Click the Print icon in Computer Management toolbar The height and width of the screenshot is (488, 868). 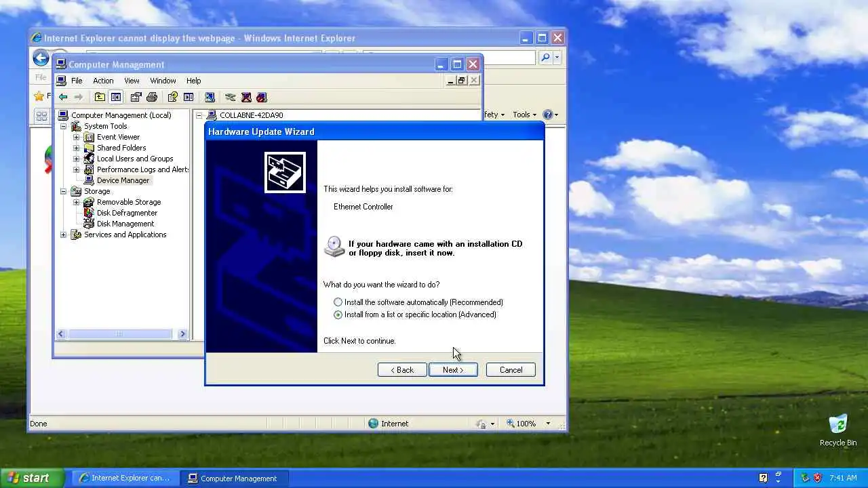152,97
